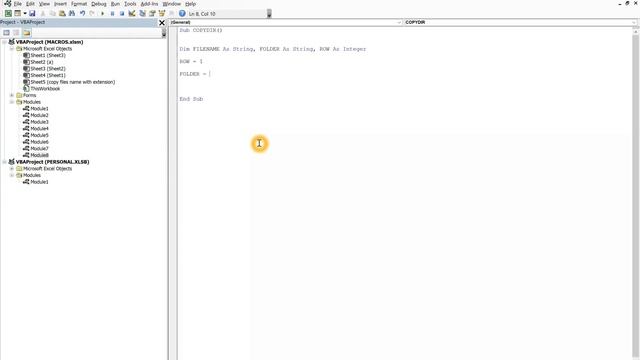Collapse the VBAProject (PERSONAL.XLSB) node
The image size is (640, 360).
(x=4, y=162)
